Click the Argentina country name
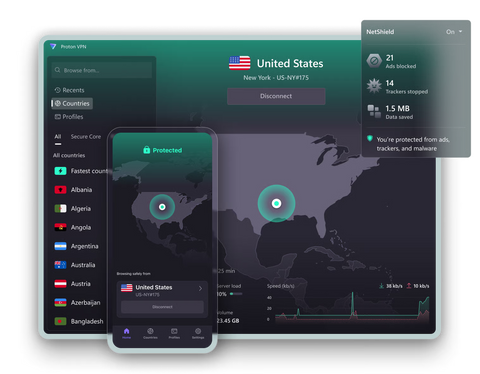 pyautogui.click(x=84, y=246)
